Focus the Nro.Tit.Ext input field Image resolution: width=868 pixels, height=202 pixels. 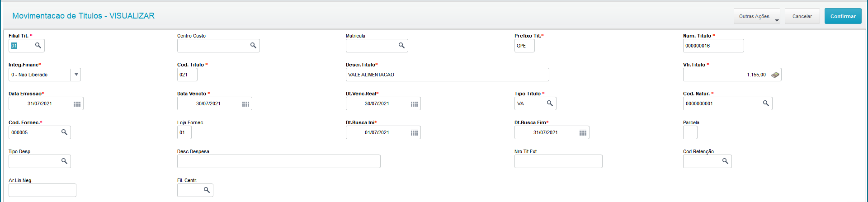click(x=558, y=161)
